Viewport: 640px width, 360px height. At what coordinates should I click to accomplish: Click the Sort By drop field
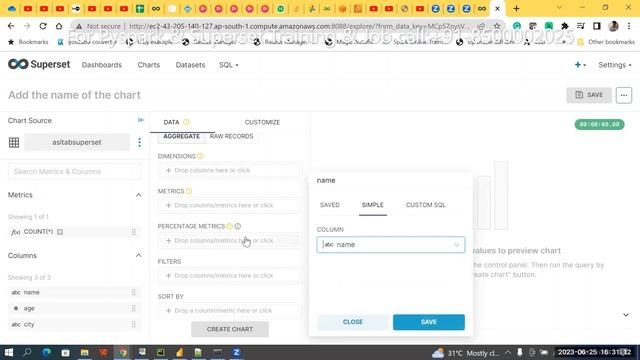(230, 311)
